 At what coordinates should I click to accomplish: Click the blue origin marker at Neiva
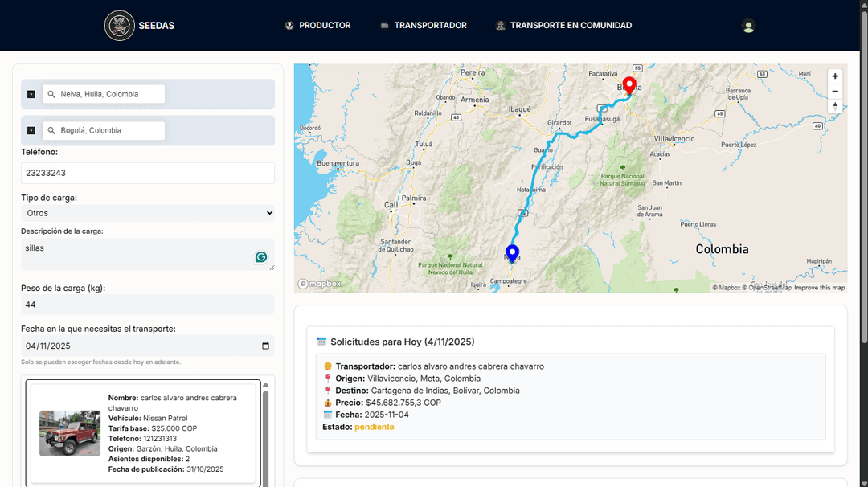click(x=512, y=252)
